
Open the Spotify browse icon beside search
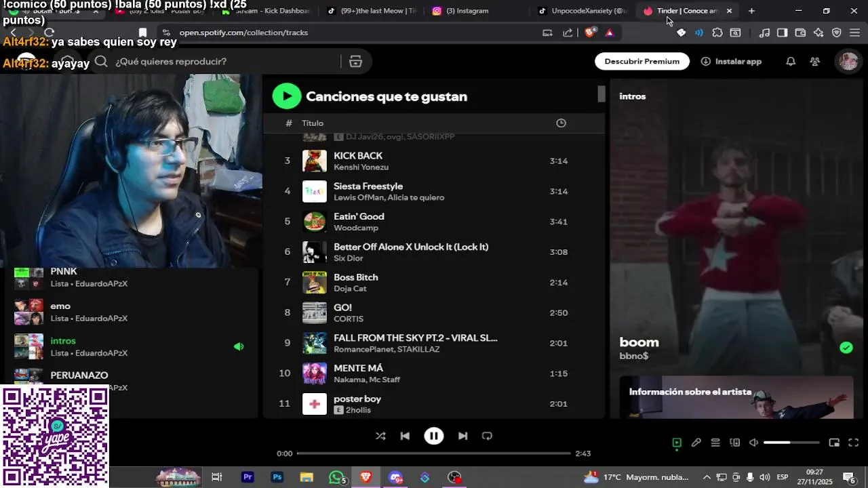click(x=355, y=62)
